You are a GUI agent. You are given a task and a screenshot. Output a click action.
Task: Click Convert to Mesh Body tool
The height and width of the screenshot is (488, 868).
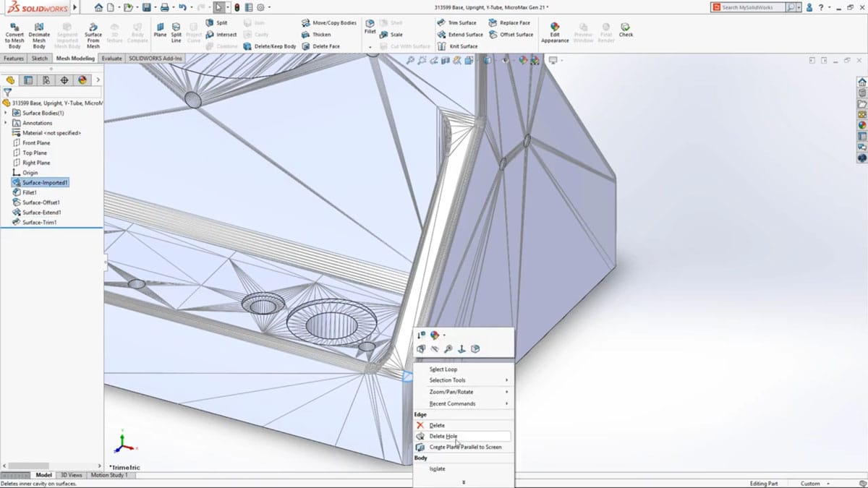[x=14, y=35]
